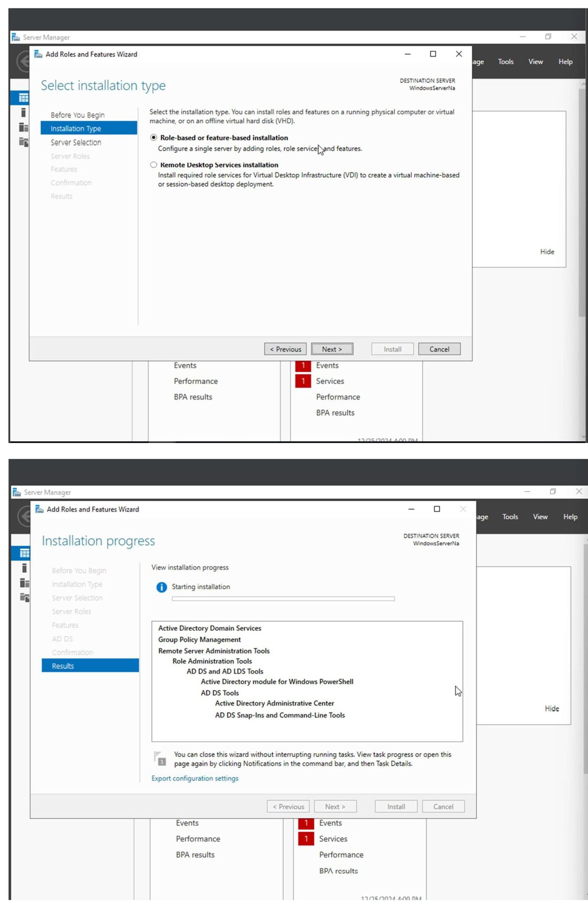Click Local Server sidebar icon beside Installation progress wizard
Screen dimensions: 588x903
pyautogui.click(x=24, y=568)
